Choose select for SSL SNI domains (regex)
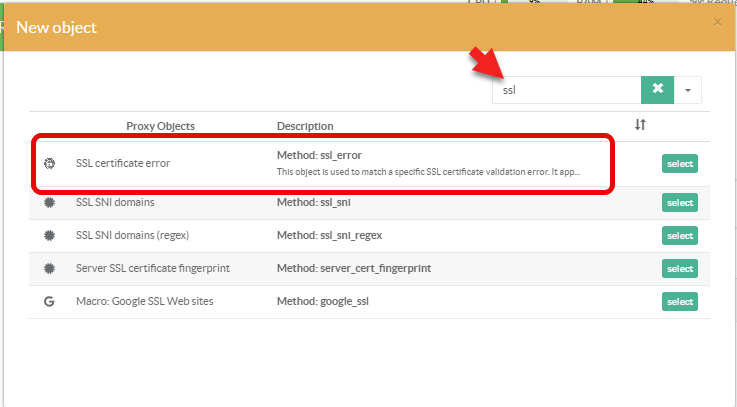This screenshot has width=737, height=407. click(x=679, y=236)
